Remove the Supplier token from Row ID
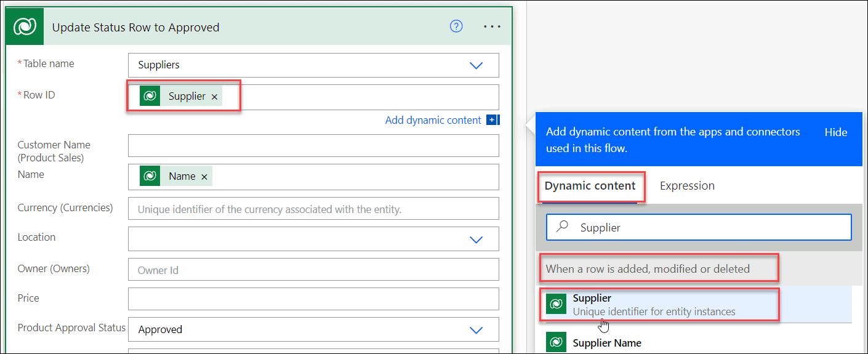The width and height of the screenshot is (868, 354). coord(214,97)
